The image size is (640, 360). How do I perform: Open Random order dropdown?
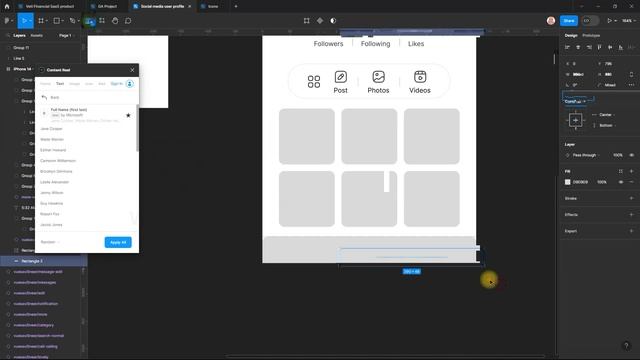pos(50,242)
